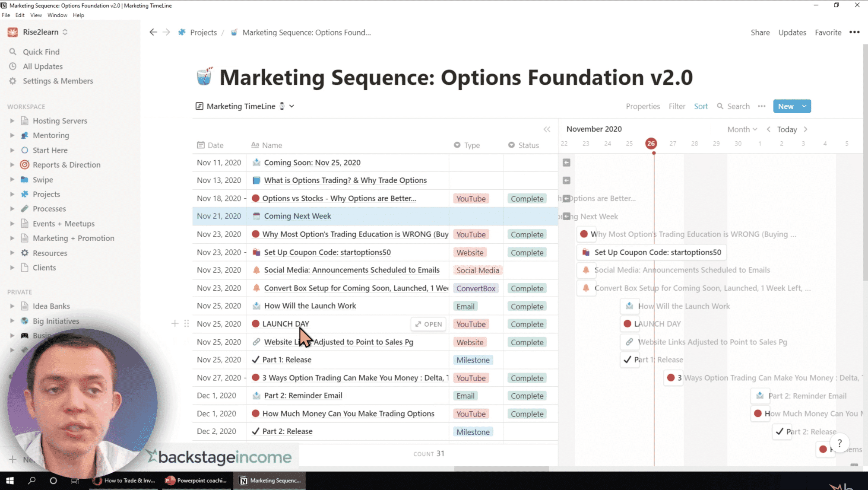
Task: Click add-row plus icon beside LAUNCH DAY
Action: (175, 324)
